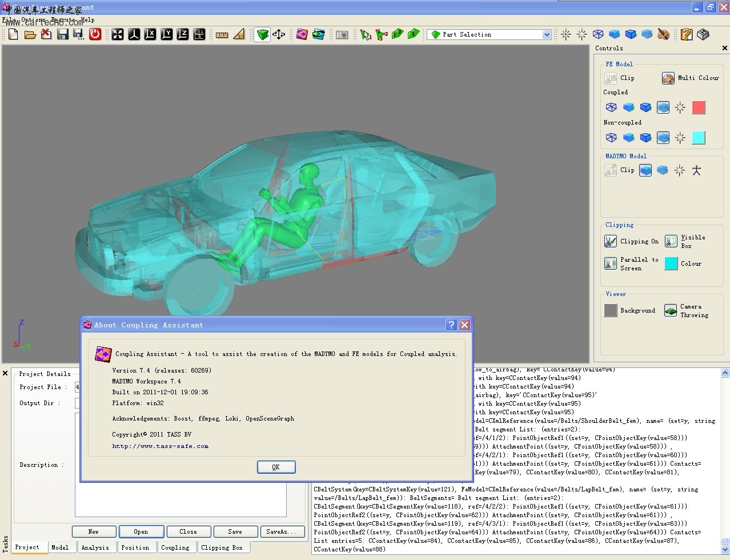
Task: Toggle wireframe display for Coupled FE parts
Action: point(611,107)
